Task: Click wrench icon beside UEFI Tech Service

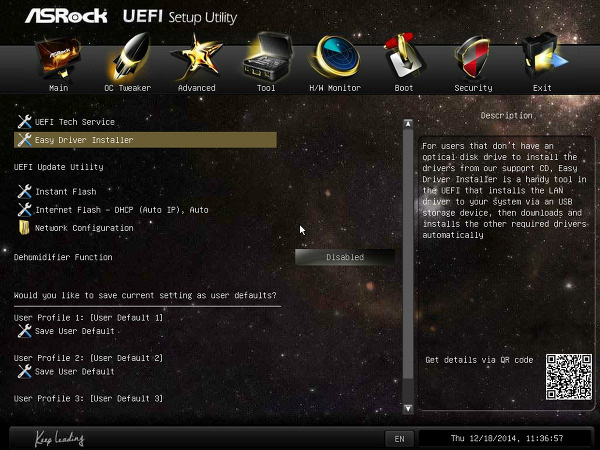Action: (24, 122)
